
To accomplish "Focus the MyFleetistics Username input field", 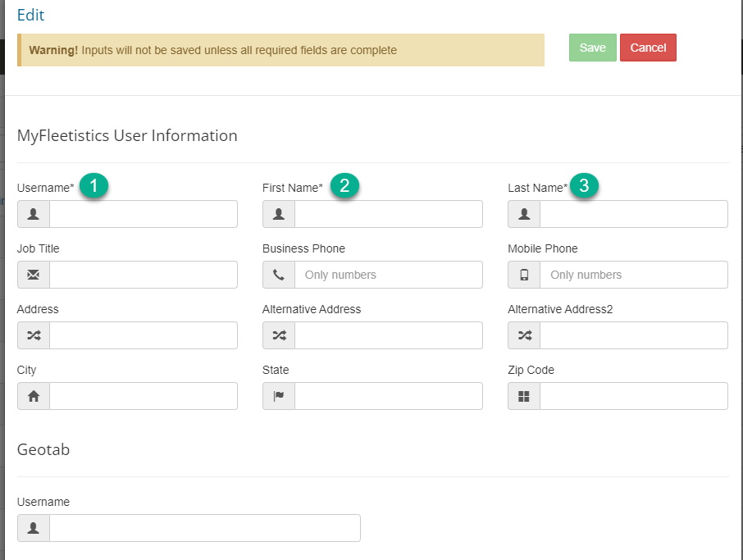I will [x=144, y=214].
